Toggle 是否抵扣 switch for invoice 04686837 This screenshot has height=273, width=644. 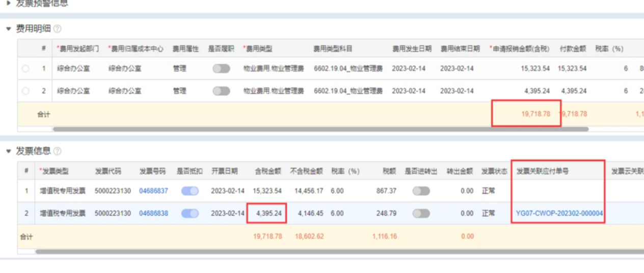pos(190,191)
